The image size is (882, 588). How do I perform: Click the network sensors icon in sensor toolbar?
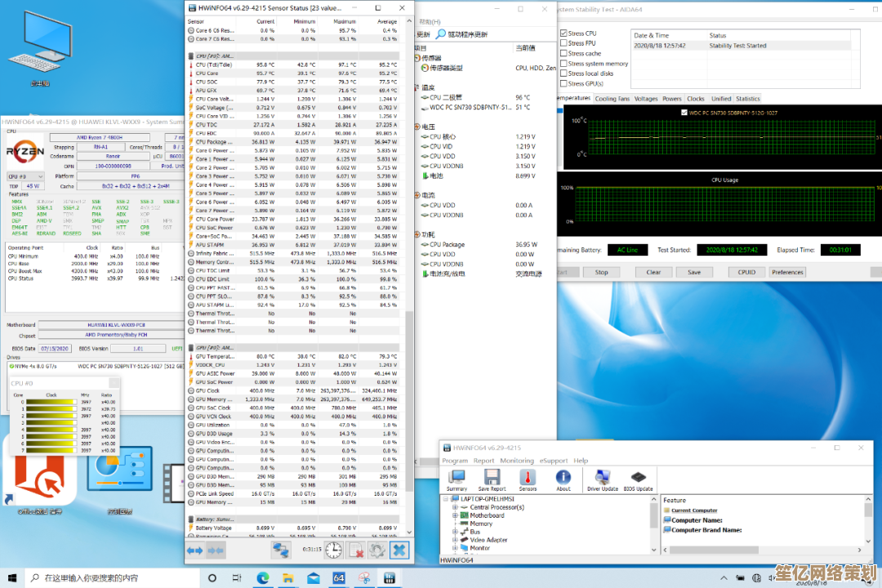click(x=281, y=550)
